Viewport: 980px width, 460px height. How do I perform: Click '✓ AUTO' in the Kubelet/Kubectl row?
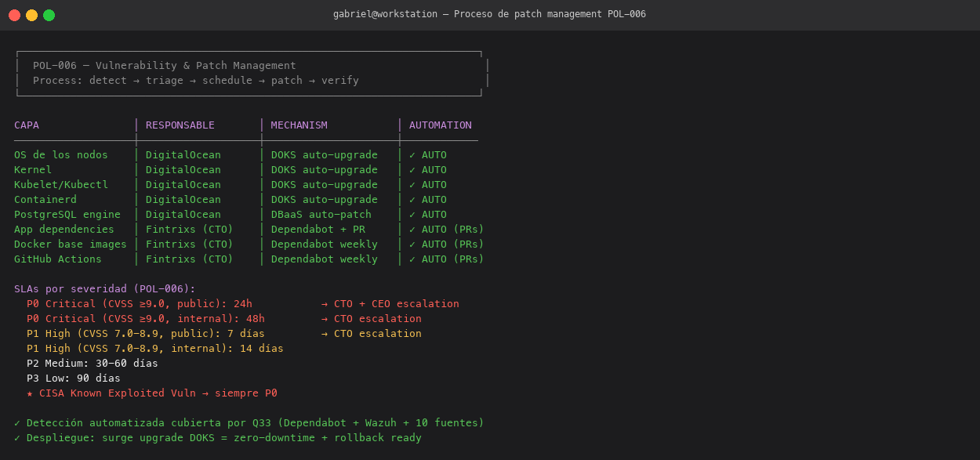click(x=428, y=185)
